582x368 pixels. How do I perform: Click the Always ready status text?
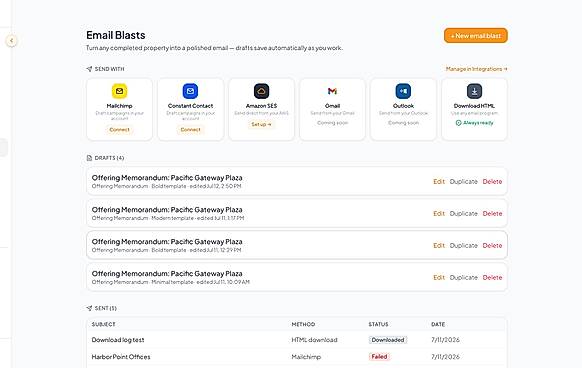[478, 123]
